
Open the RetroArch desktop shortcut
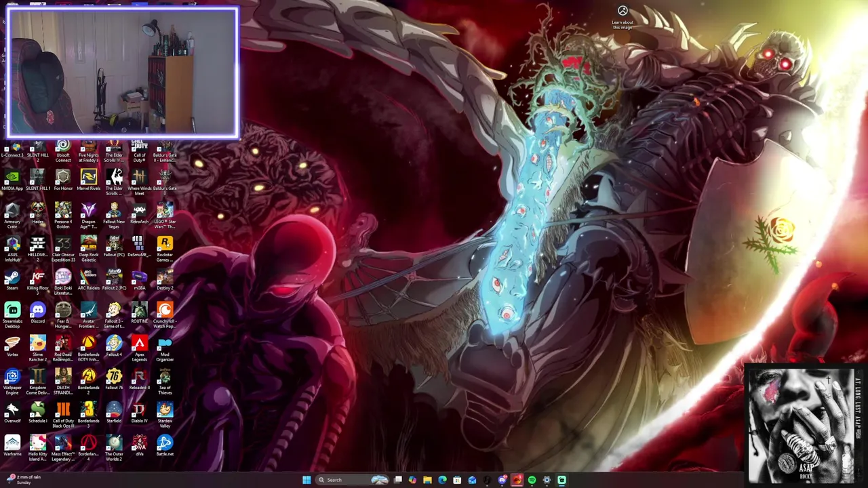(x=139, y=213)
